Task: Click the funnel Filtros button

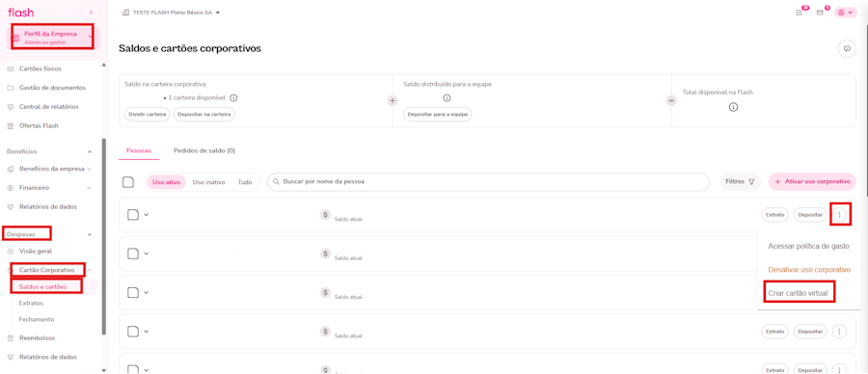Action: [x=740, y=181]
